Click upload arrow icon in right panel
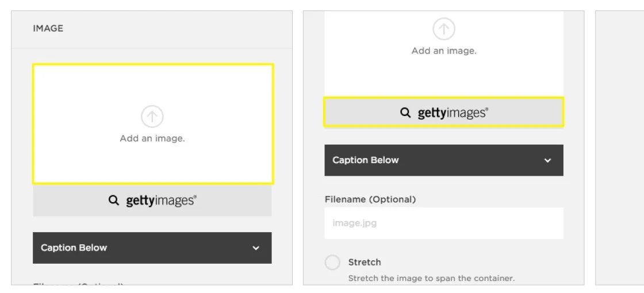 (x=444, y=29)
